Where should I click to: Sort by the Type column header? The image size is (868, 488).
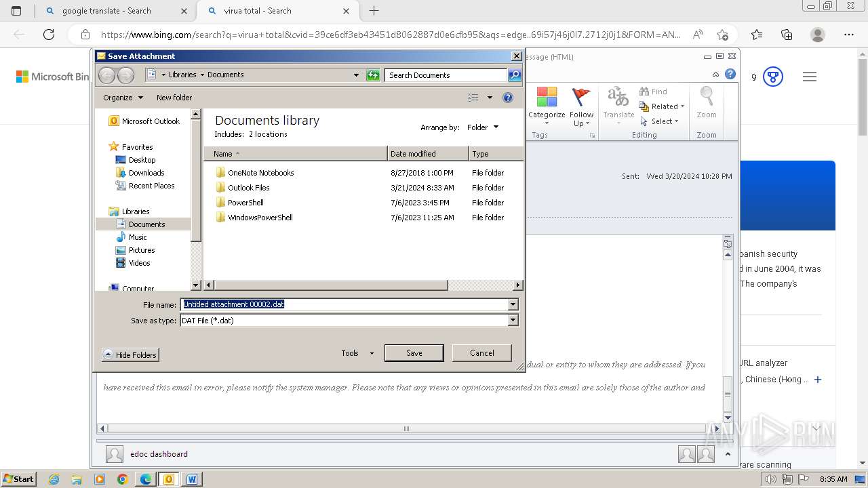(496, 154)
